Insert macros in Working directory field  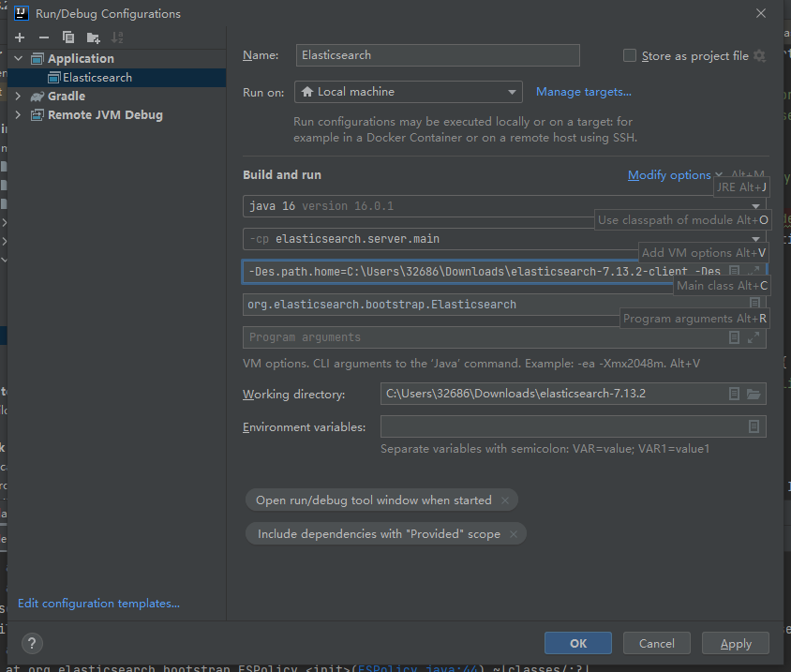pyautogui.click(x=735, y=394)
